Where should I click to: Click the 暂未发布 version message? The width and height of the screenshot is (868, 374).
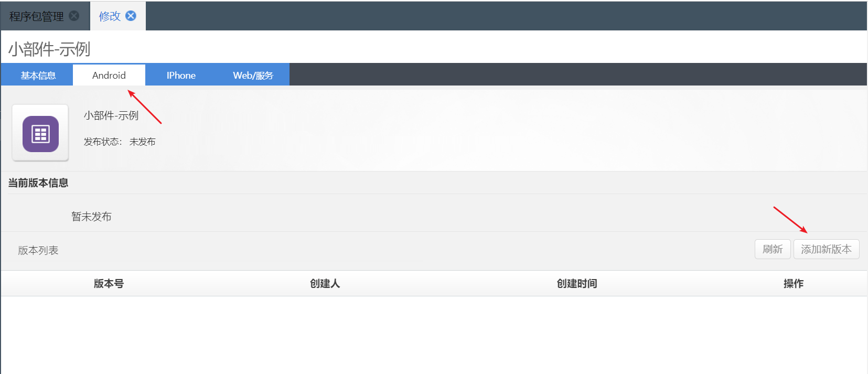91,216
